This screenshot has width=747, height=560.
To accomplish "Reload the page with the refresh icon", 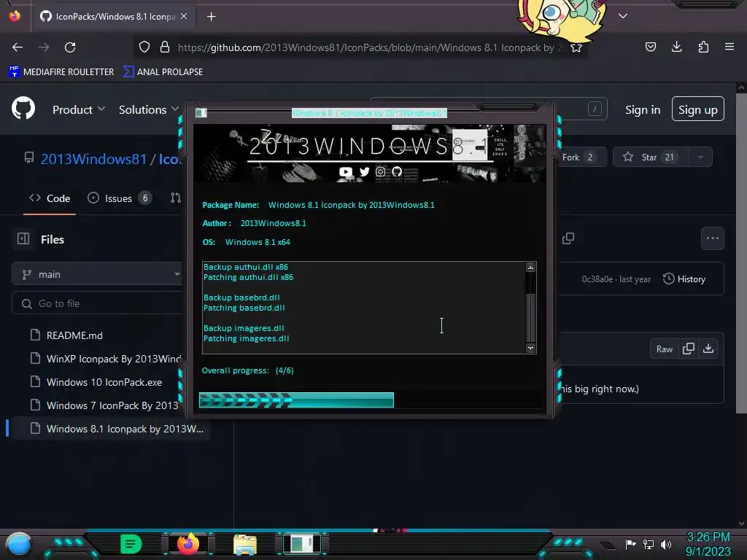I will pos(70,47).
